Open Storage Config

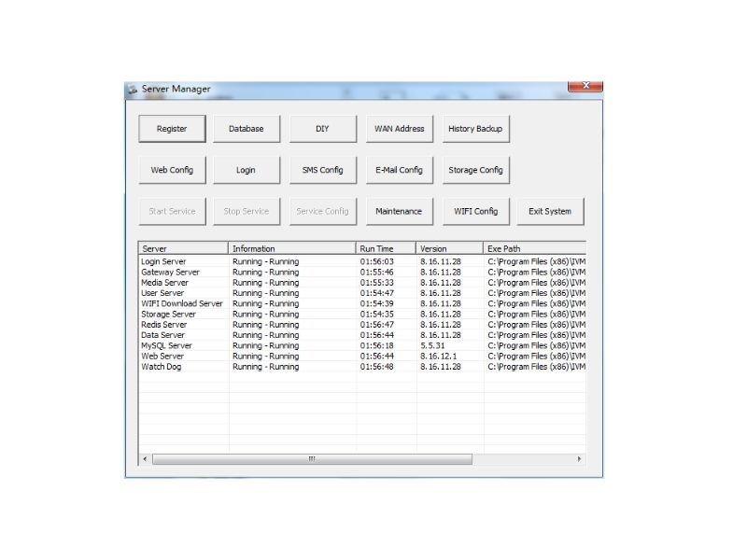(475, 170)
